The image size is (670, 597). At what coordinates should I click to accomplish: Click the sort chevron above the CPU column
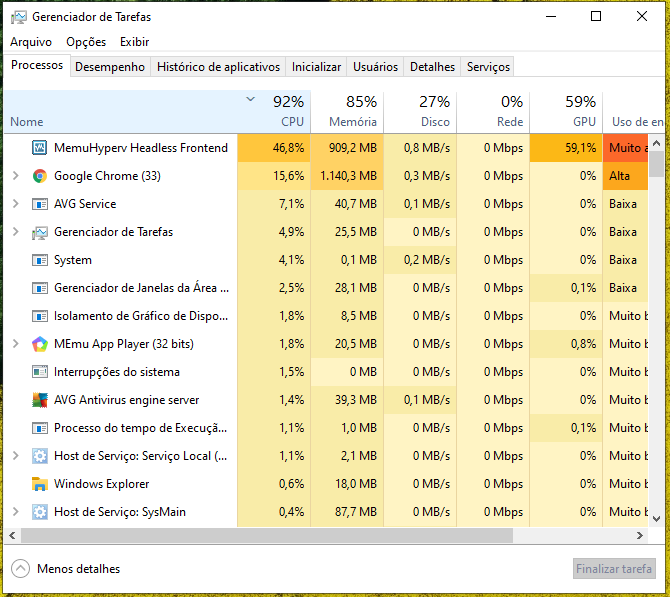251,100
